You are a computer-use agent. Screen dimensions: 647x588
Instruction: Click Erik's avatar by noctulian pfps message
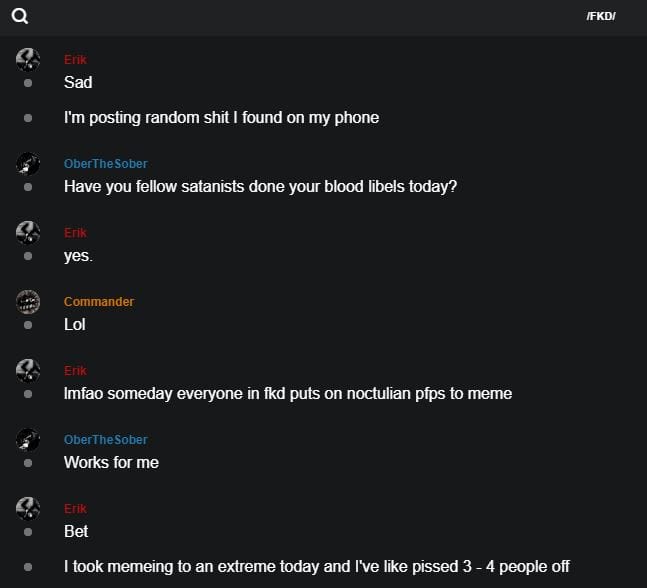28,370
